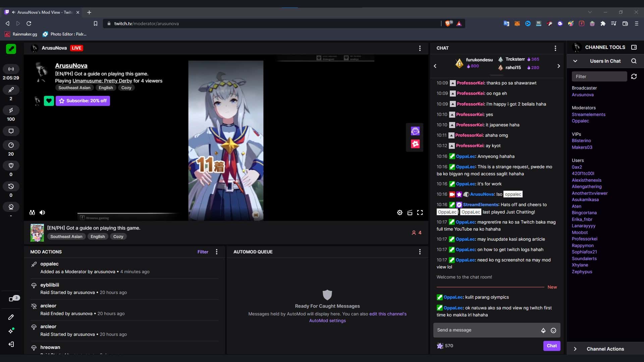Mute the stream volume icon
This screenshot has height=362, width=644.
(x=42, y=213)
